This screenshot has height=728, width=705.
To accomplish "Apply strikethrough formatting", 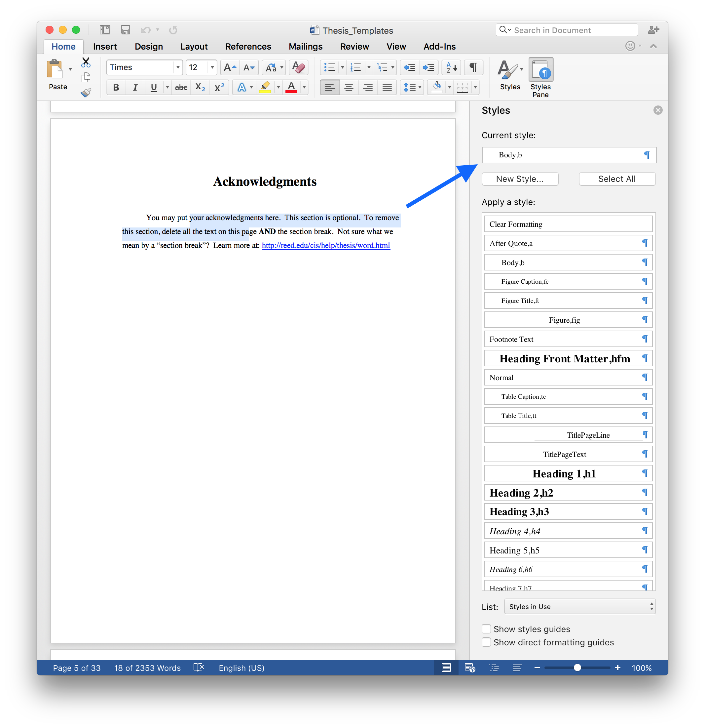I will tap(181, 88).
